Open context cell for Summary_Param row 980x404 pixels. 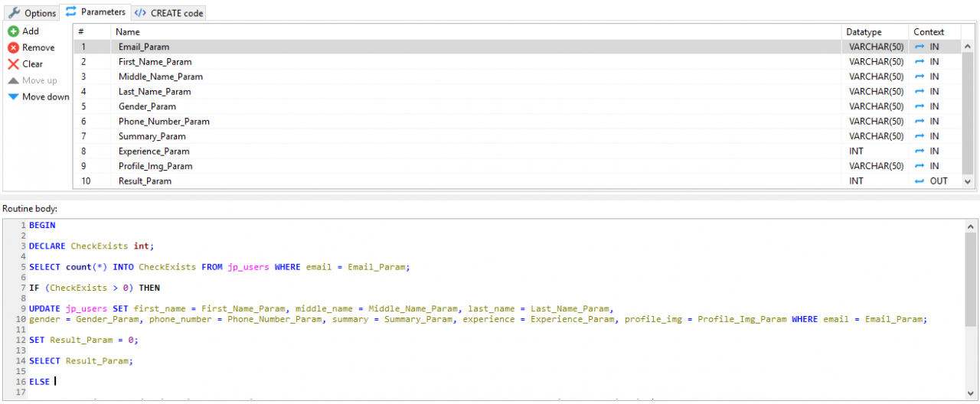point(933,136)
